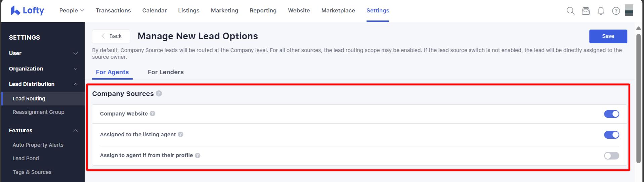Click the vertical page scrollbar
644x182 pixels.
pyautogui.click(x=638, y=97)
